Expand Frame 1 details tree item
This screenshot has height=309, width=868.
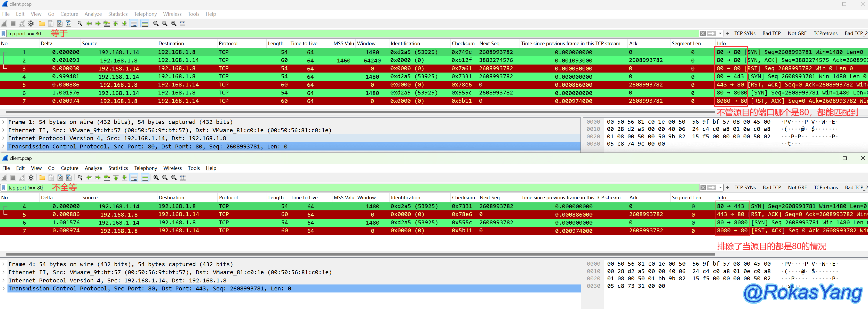[3, 122]
